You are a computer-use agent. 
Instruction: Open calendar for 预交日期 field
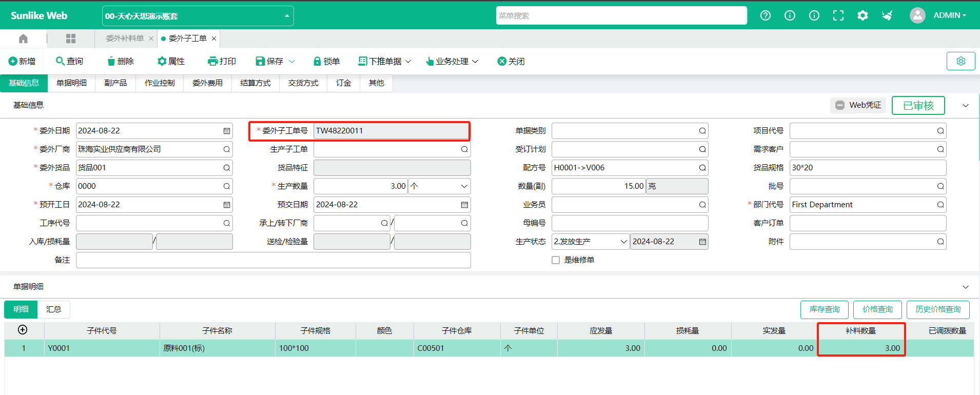coord(464,205)
